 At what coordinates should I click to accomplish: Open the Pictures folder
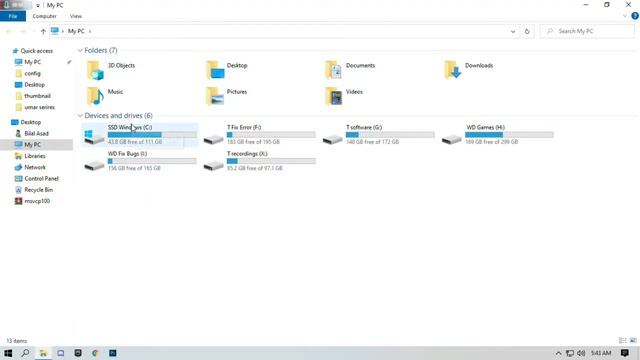point(215,96)
